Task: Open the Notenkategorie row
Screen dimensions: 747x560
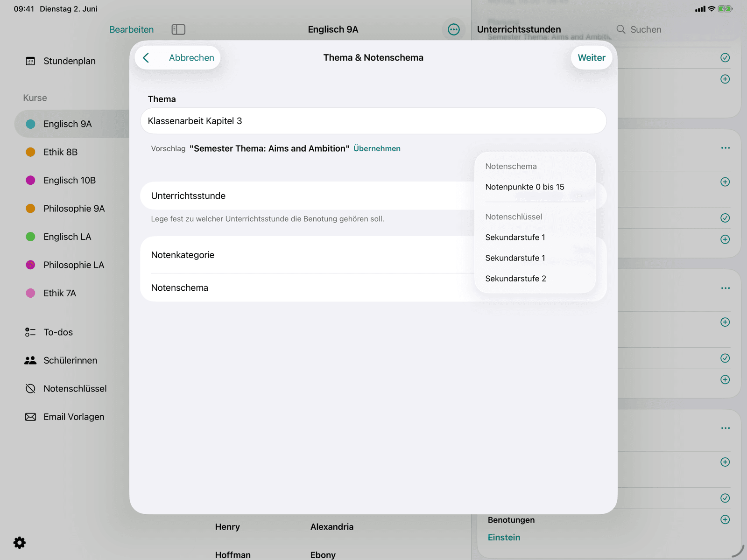Action: pyautogui.click(x=373, y=255)
